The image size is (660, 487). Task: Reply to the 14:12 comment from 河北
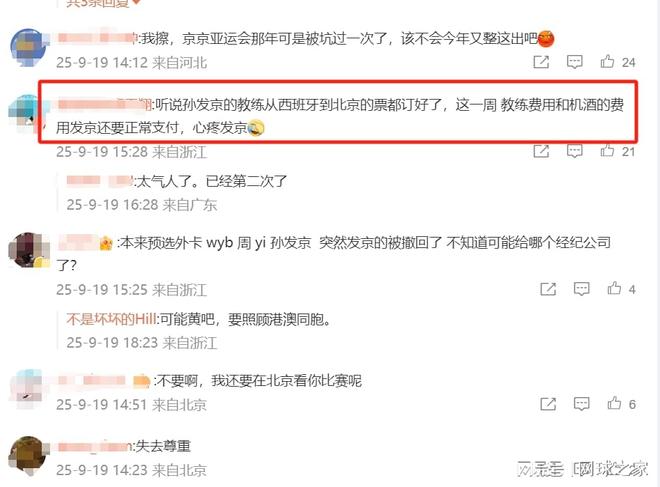[x=575, y=62]
